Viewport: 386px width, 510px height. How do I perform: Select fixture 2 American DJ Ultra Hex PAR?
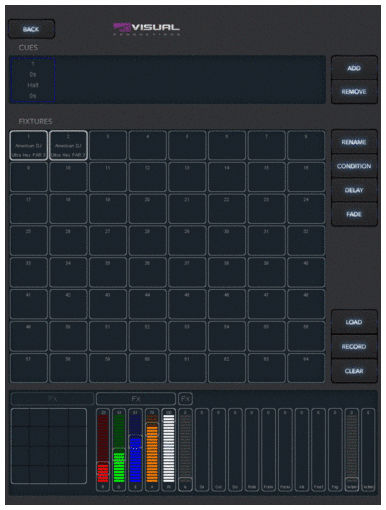click(x=68, y=145)
